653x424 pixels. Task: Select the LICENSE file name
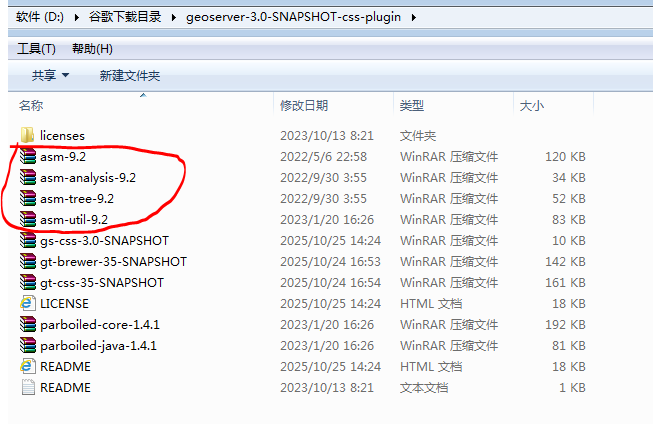[65, 304]
